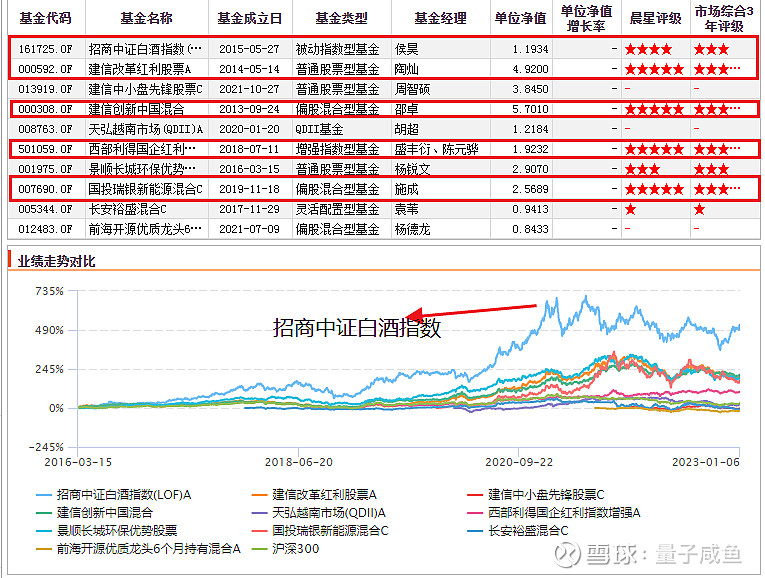
Task: Click fund manager 袁苇
Action: [406, 209]
